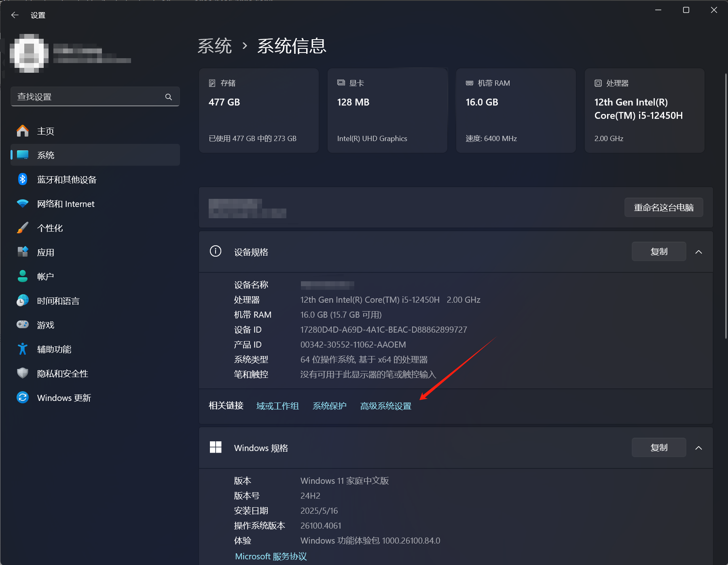Open Microsoft 服务协议 link
This screenshot has width=728, height=565.
pos(271,556)
